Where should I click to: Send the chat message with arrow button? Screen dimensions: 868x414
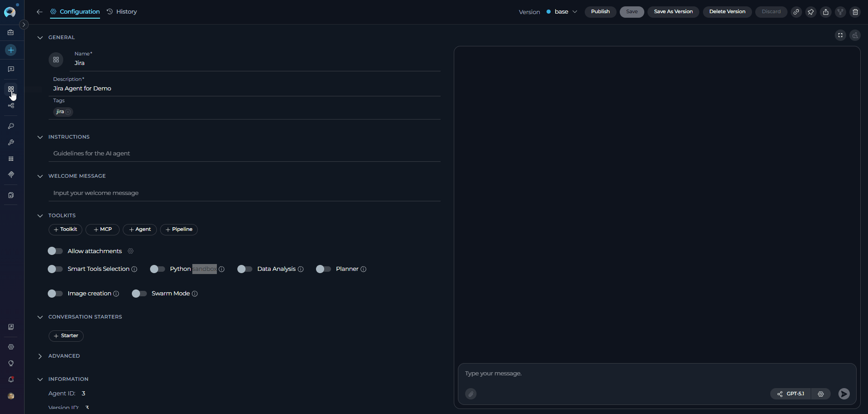[844, 394]
